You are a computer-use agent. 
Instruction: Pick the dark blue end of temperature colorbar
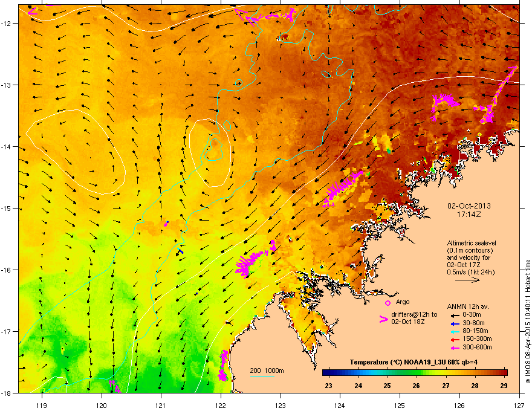tap(326, 373)
